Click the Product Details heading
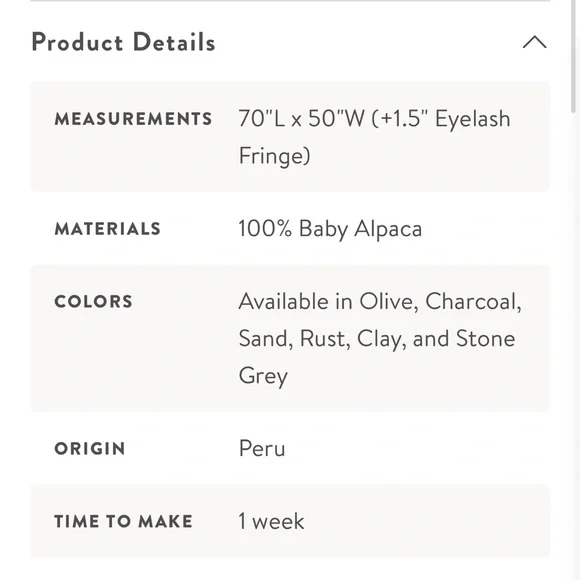The width and height of the screenshot is (580, 580). (x=124, y=42)
